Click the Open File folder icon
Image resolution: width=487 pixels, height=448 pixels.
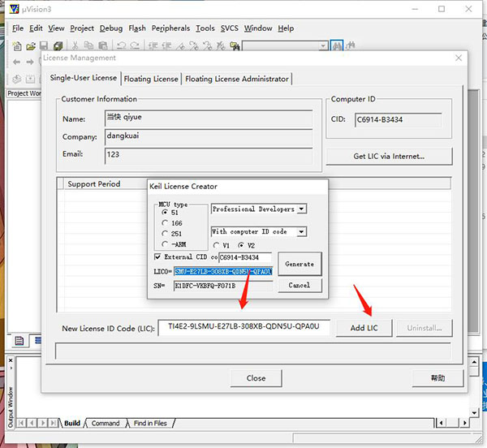click(x=31, y=46)
